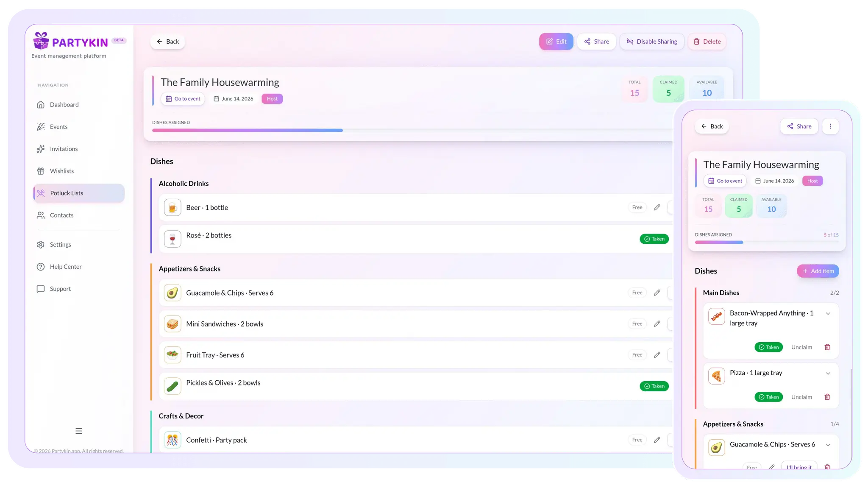Click the desktop Guacamole avocado icon
This screenshot has height=488, width=868.
tap(172, 293)
